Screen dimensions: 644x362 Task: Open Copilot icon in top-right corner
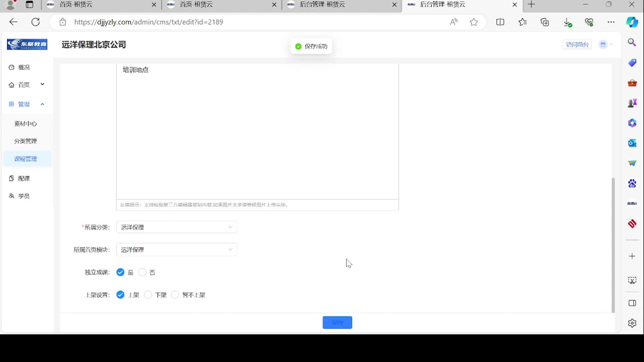[x=632, y=22]
